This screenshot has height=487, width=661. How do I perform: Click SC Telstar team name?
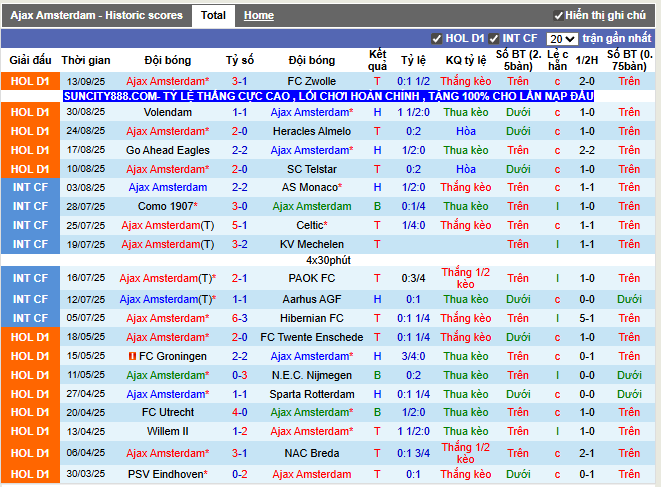point(312,169)
